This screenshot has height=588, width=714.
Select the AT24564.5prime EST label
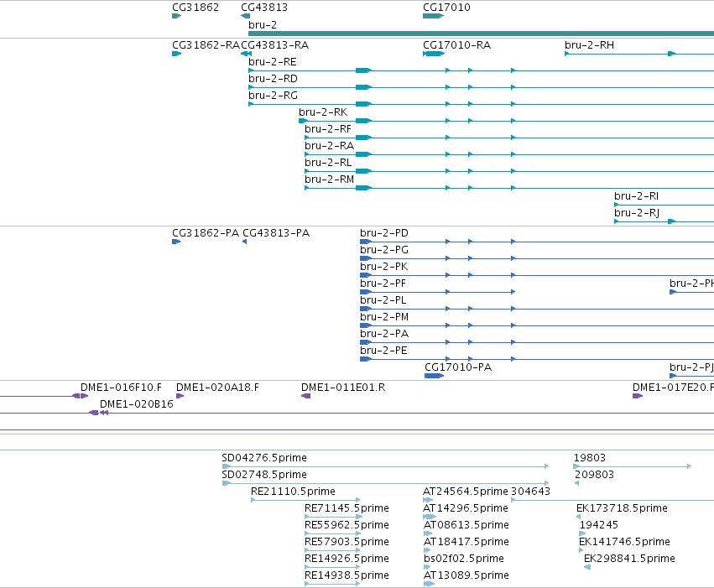click(466, 492)
